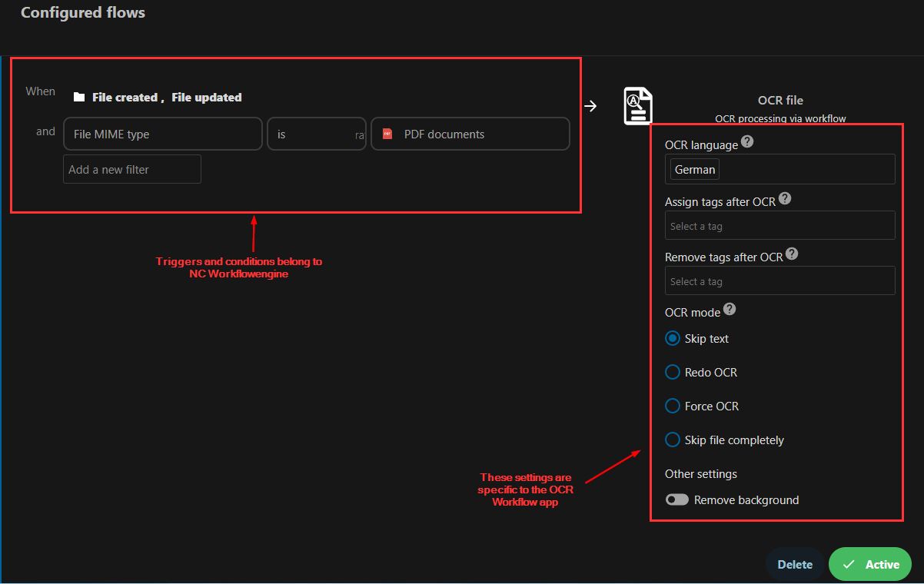
Task: Toggle the Remove background switch
Action: click(677, 500)
